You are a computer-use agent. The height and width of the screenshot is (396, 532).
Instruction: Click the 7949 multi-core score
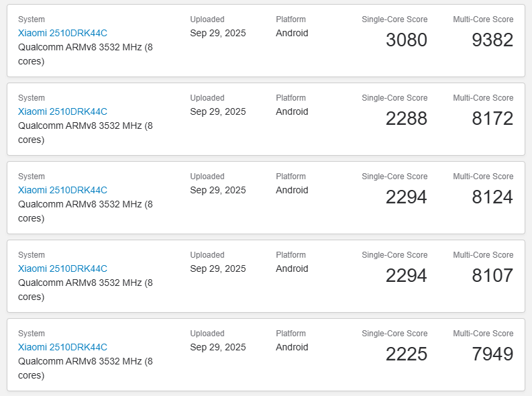(492, 354)
